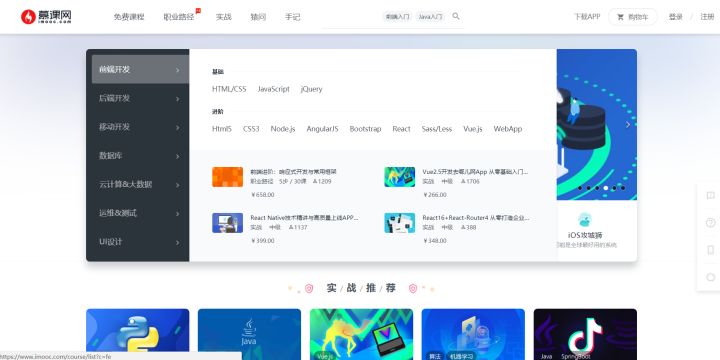Click the ¥348.00 price text
The width and height of the screenshot is (720, 360).
tap(435, 241)
